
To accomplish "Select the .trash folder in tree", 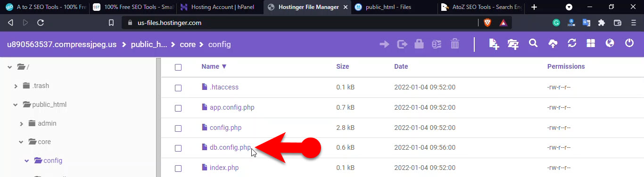I will (x=41, y=86).
